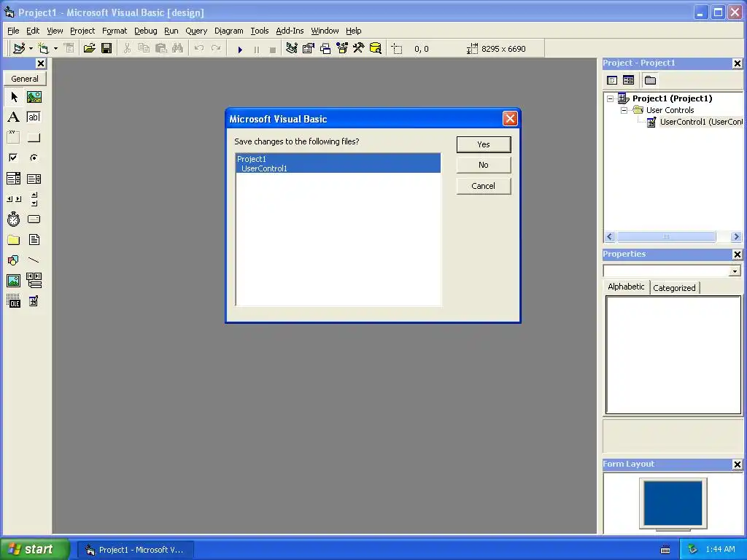Open the Project Explorer from toolbar

[x=292, y=48]
